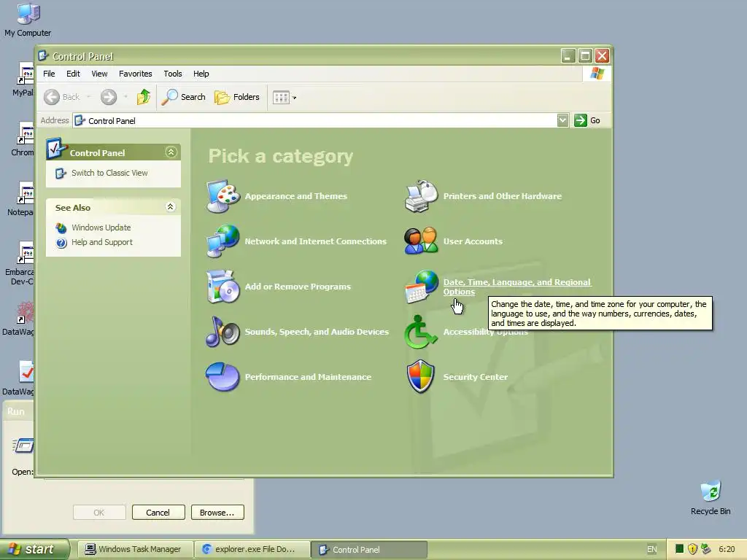Click the Control Panel title bar icon
Screen dimensions: 747x560
pyautogui.click(x=43, y=55)
